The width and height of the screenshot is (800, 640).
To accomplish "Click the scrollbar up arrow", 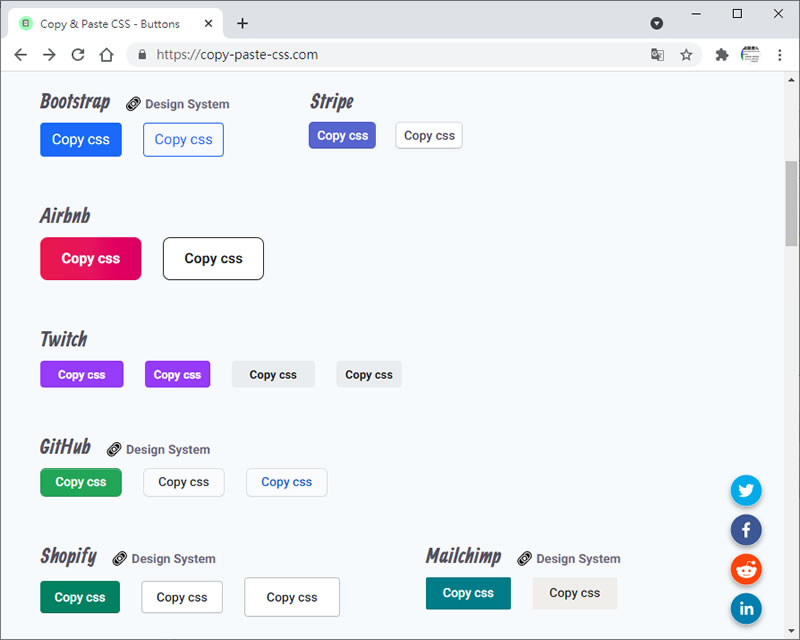I will point(791,80).
